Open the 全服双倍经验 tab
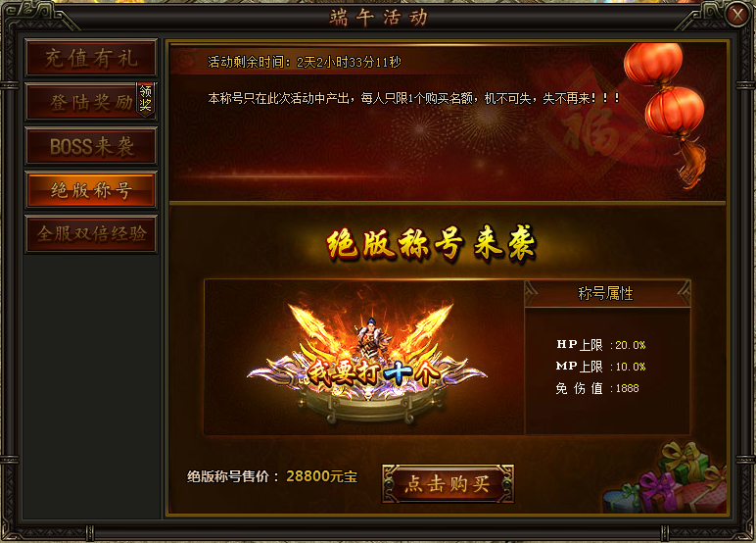Screen dimensions: 756x543 91,234
